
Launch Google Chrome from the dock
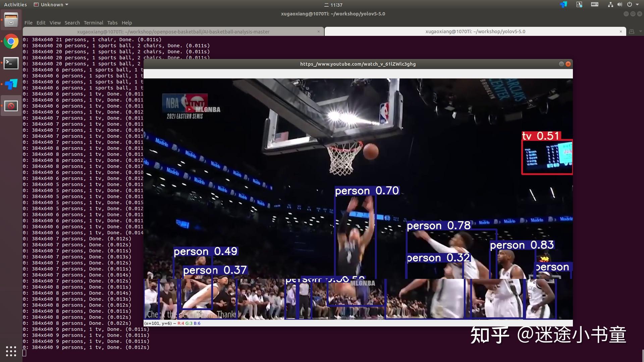tap(11, 42)
